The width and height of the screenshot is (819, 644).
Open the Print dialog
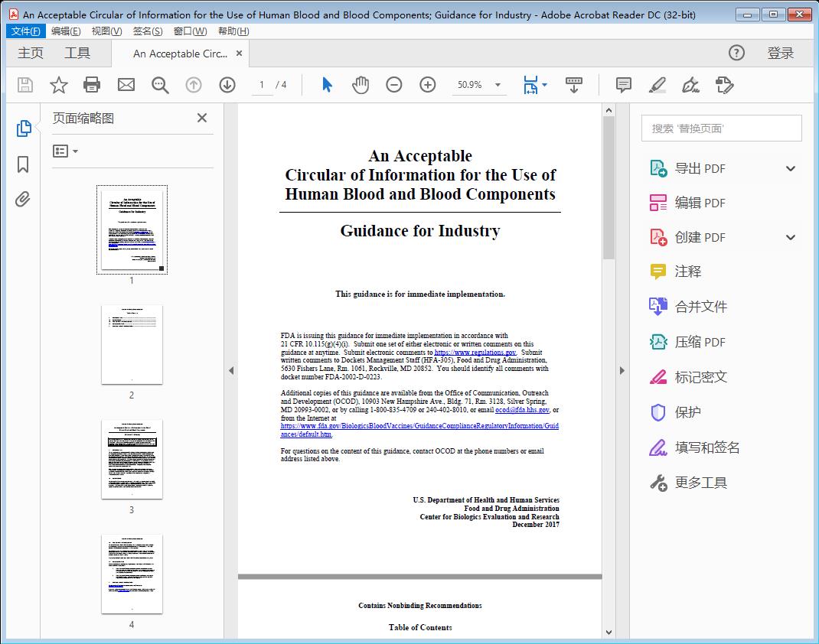pyautogui.click(x=92, y=85)
